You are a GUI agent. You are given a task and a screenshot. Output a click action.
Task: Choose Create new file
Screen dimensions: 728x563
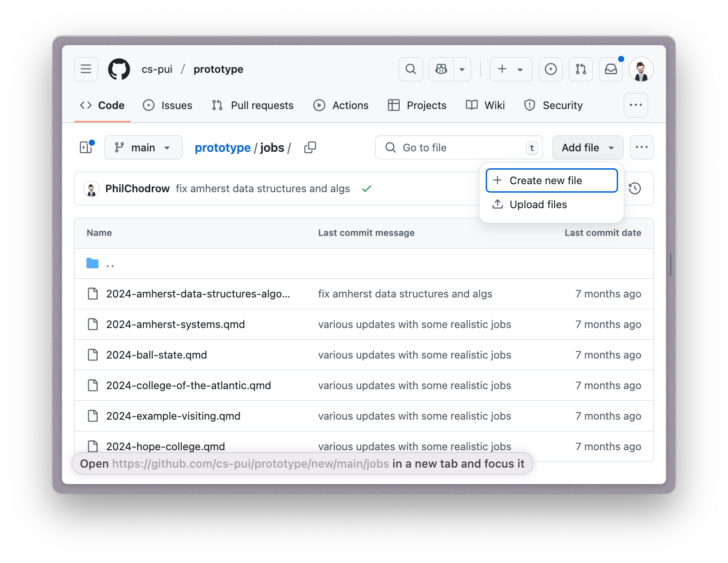551,180
